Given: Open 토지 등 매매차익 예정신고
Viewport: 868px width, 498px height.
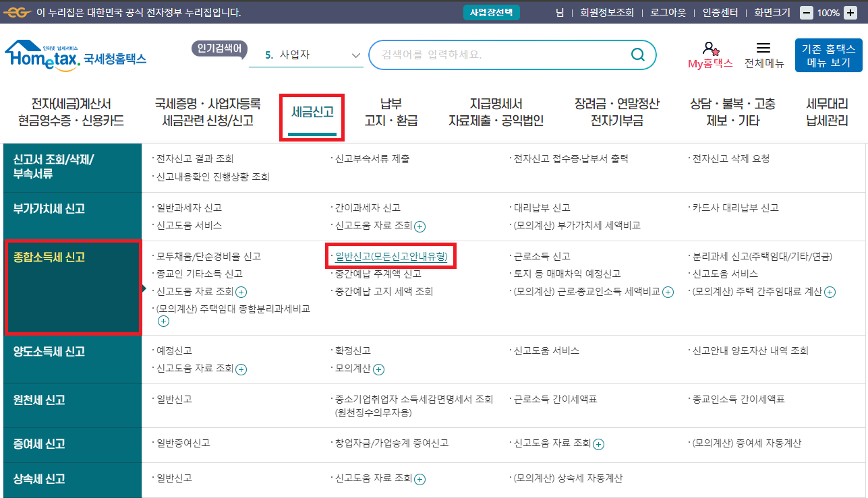Looking at the screenshot, I should point(567,274).
